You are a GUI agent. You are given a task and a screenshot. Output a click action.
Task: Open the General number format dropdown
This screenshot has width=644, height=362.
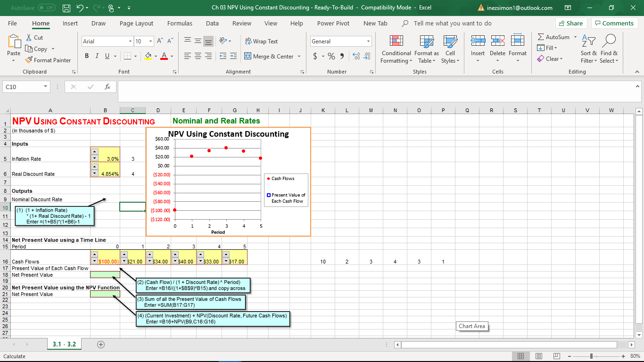pyautogui.click(x=368, y=41)
